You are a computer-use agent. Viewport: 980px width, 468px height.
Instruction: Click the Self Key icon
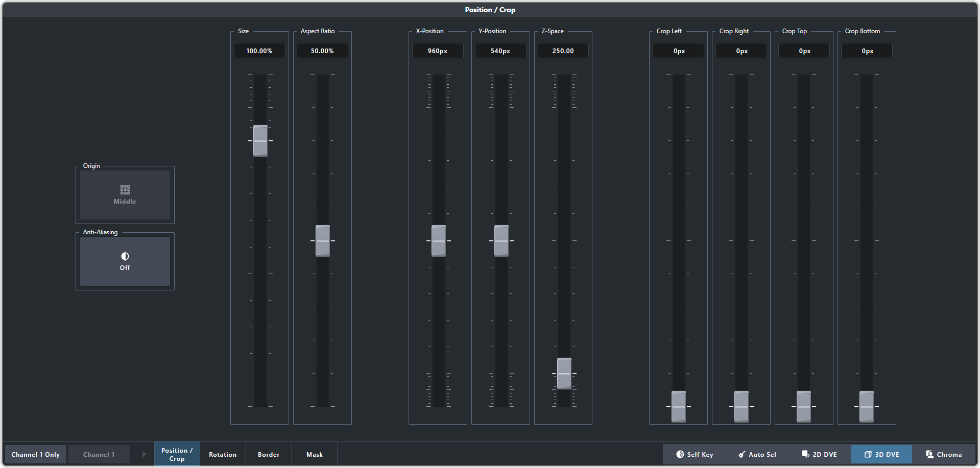pyautogui.click(x=680, y=454)
